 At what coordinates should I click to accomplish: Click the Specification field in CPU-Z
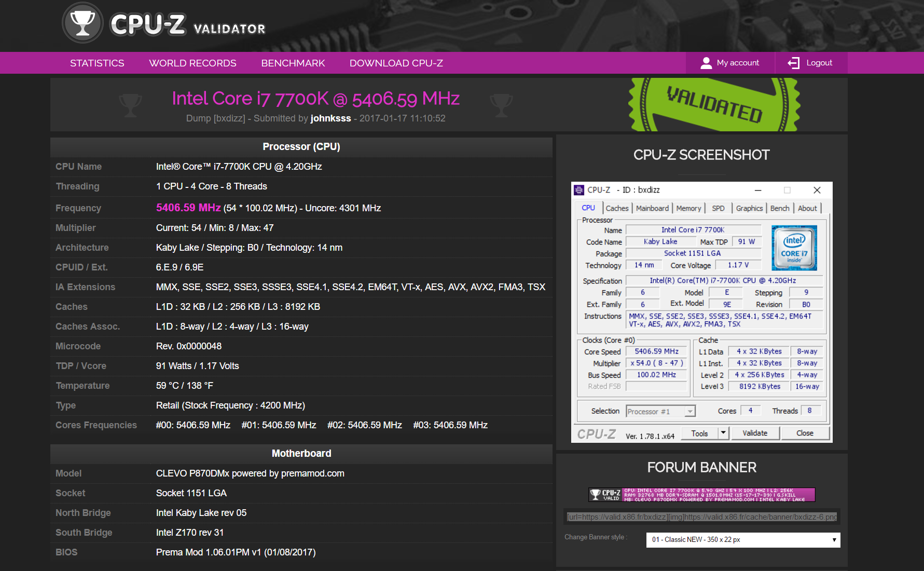724,281
